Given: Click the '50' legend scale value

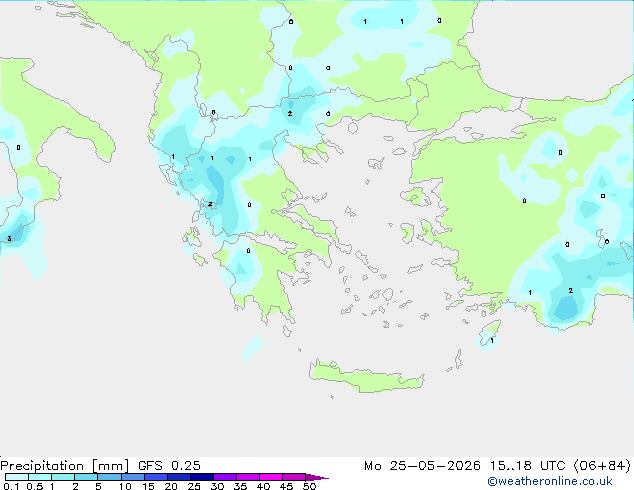Looking at the screenshot, I should (310, 486).
